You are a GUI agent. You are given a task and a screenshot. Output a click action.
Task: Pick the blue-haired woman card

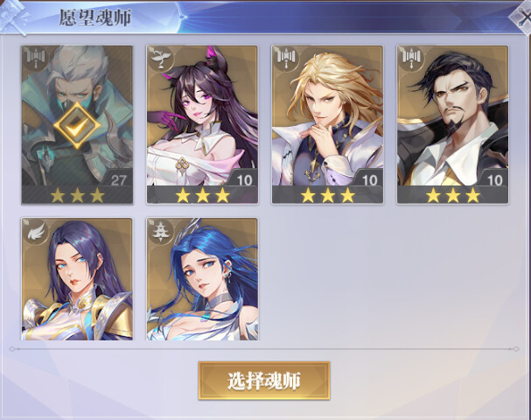[x=202, y=279]
